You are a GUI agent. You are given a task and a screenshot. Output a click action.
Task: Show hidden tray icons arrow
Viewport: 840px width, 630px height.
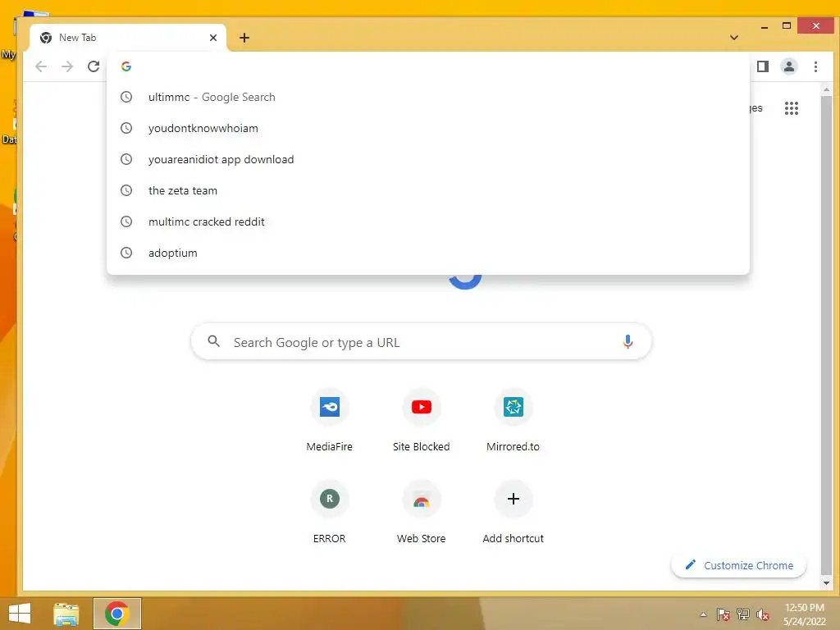coord(703,614)
